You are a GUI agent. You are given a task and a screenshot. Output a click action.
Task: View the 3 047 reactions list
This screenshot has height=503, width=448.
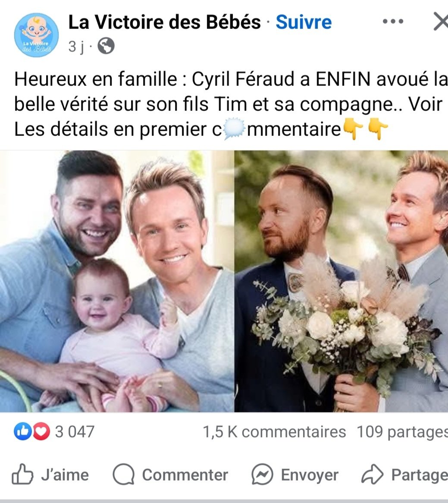point(75,432)
